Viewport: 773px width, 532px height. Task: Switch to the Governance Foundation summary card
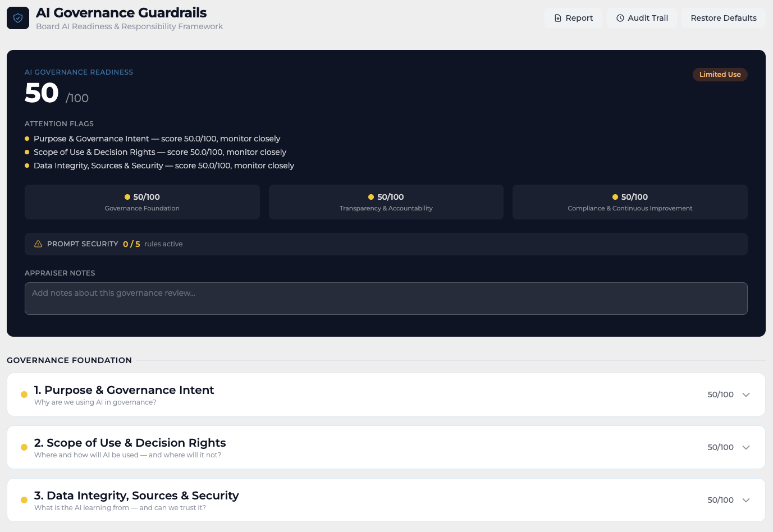pyautogui.click(x=141, y=202)
